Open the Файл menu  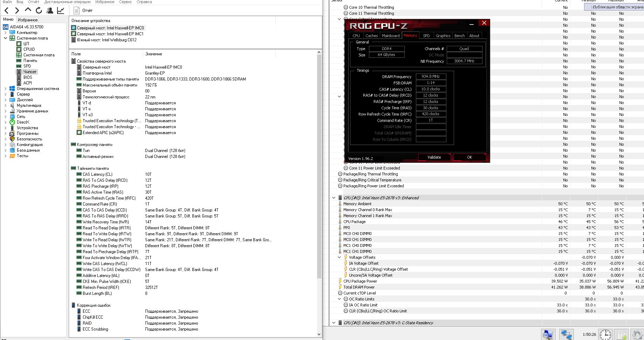point(7,2)
